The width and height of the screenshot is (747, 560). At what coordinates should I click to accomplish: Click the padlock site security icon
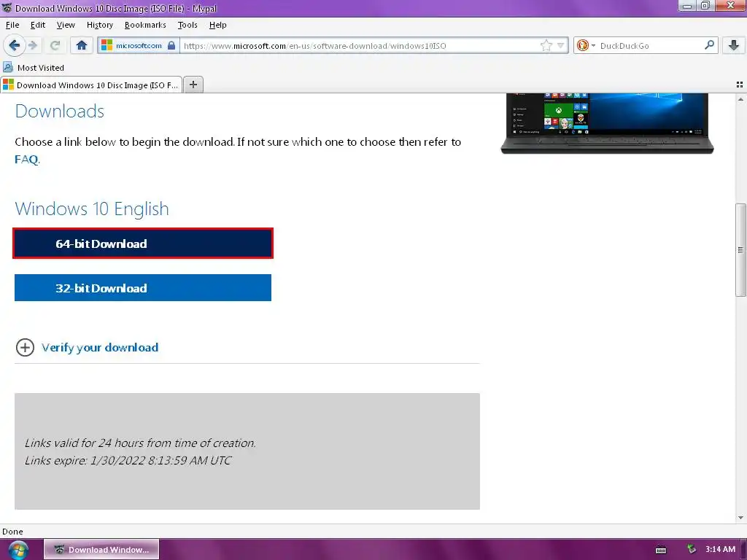[x=171, y=46]
